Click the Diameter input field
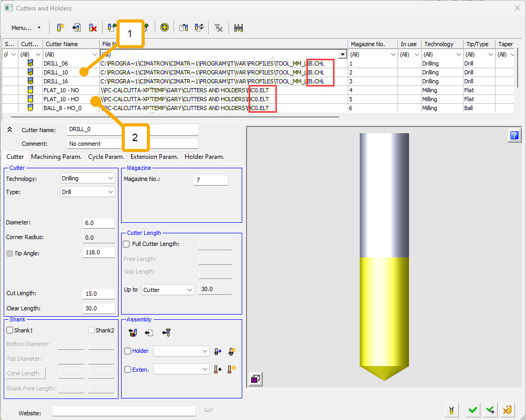The image size is (526, 420). point(99,223)
